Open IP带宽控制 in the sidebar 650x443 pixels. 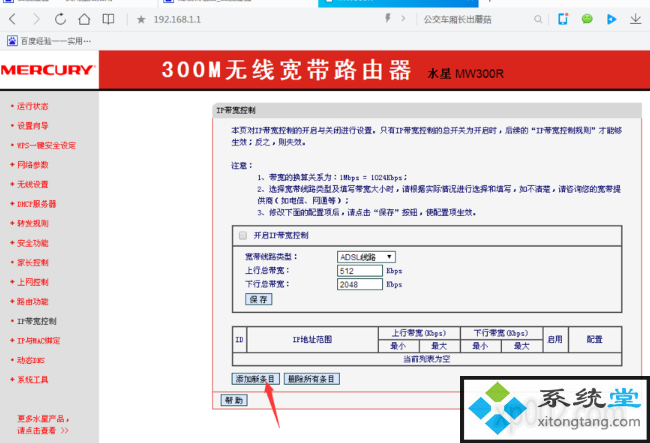pyautogui.click(x=36, y=321)
